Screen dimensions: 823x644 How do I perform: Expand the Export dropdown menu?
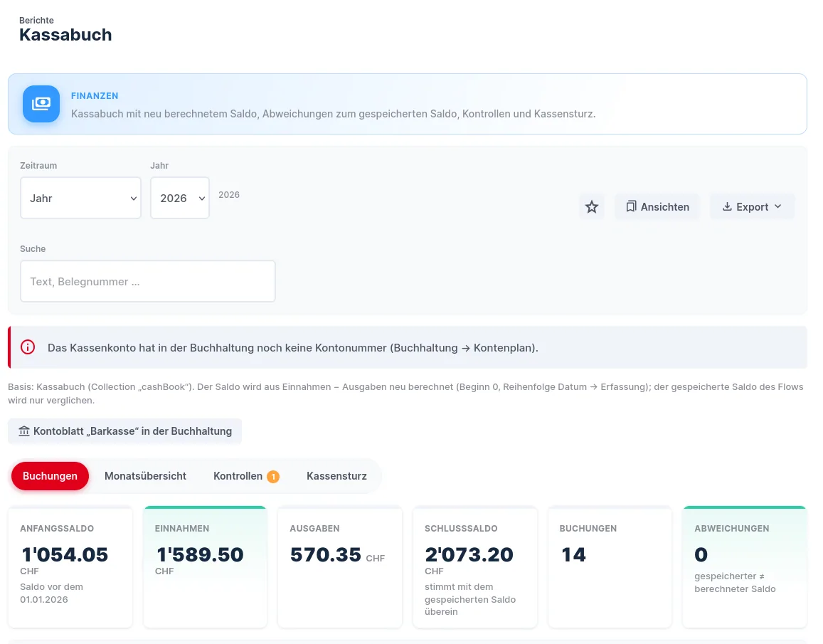tap(752, 207)
